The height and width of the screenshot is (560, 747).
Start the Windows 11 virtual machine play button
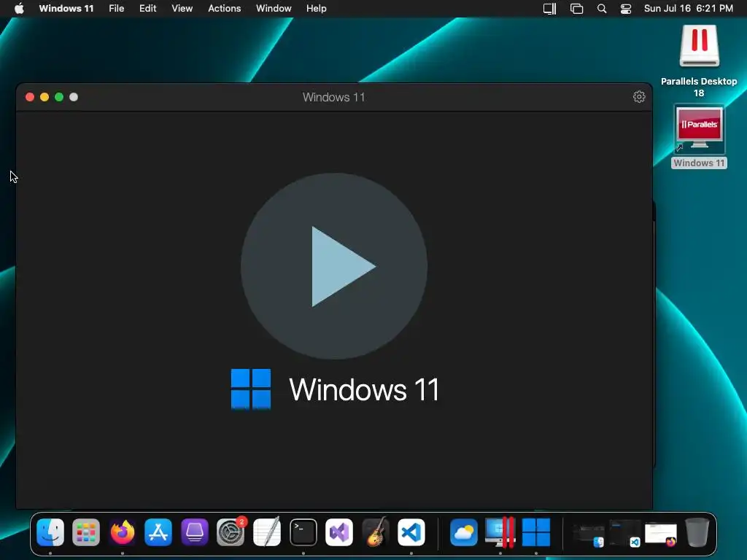coord(334,266)
